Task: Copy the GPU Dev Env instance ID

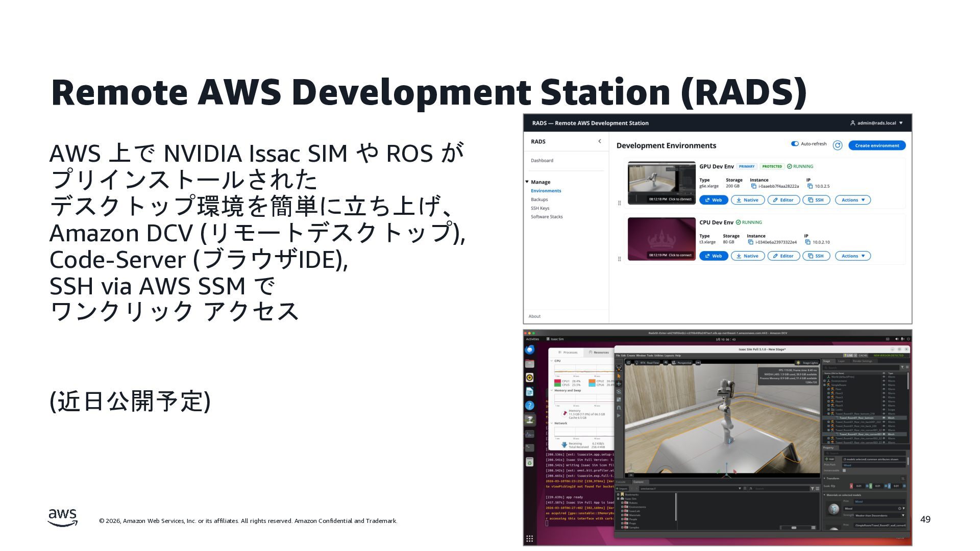Action: coord(753,186)
